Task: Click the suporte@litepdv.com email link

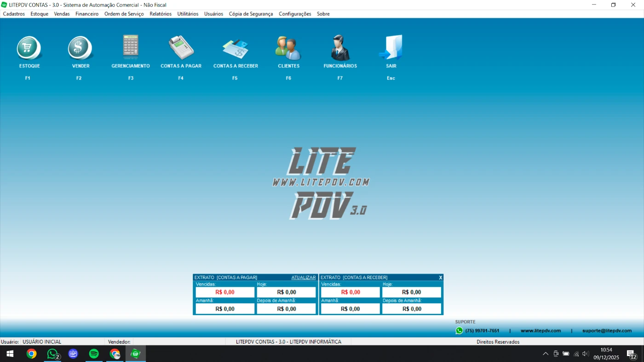Action: tap(607, 331)
